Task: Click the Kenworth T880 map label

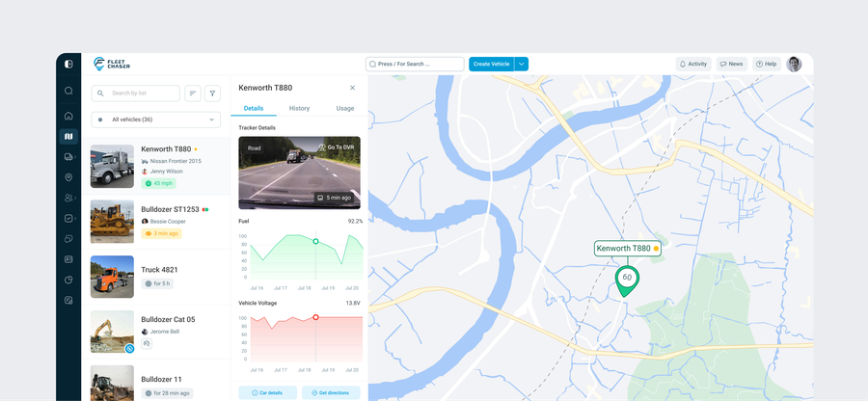Action: point(628,249)
